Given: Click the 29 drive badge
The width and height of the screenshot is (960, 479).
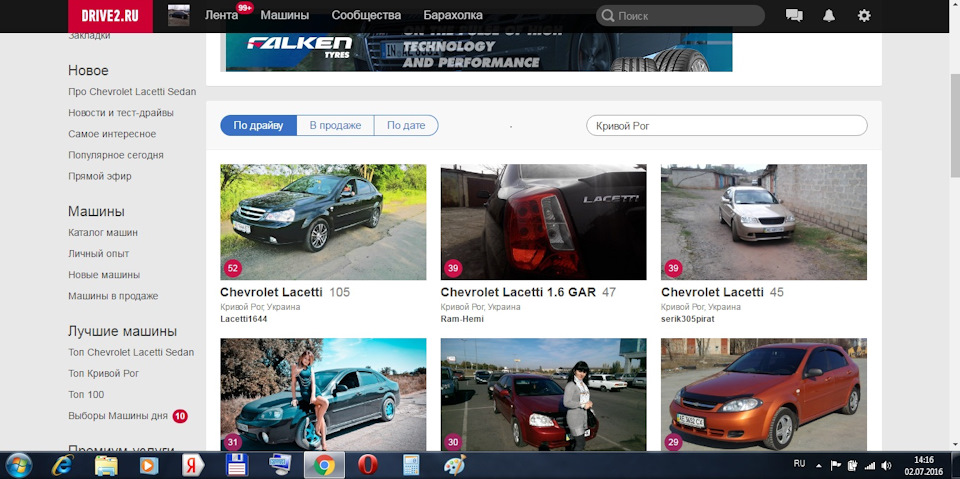Looking at the screenshot, I should 673,442.
